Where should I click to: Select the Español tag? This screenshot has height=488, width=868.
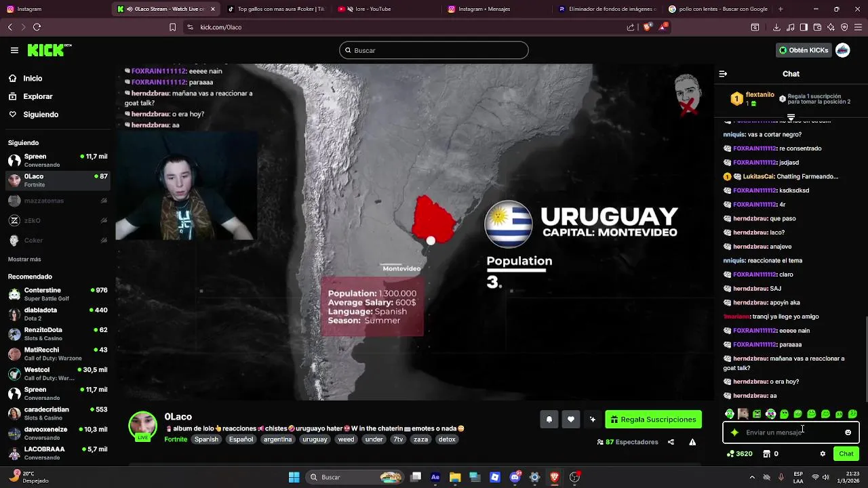(x=241, y=439)
